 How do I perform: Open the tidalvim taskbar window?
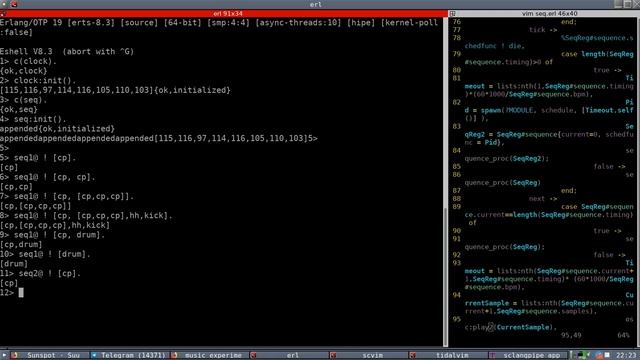click(449, 355)
